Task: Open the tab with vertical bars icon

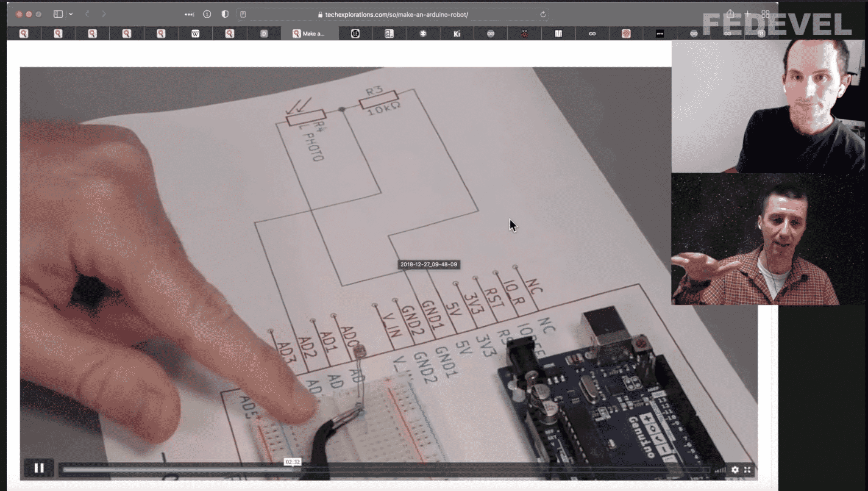Action: 558,33
